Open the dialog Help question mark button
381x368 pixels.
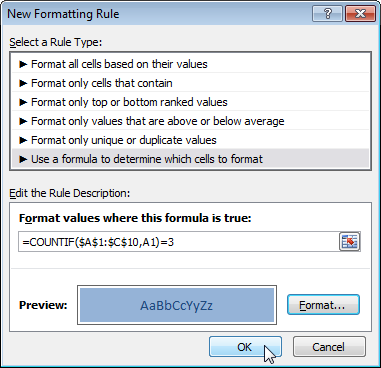pyautogui.click(x=327, y=14)
